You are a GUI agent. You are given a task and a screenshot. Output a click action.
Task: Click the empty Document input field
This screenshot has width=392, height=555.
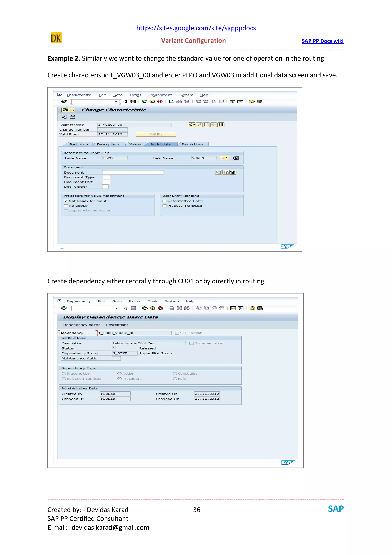(133, 172)
